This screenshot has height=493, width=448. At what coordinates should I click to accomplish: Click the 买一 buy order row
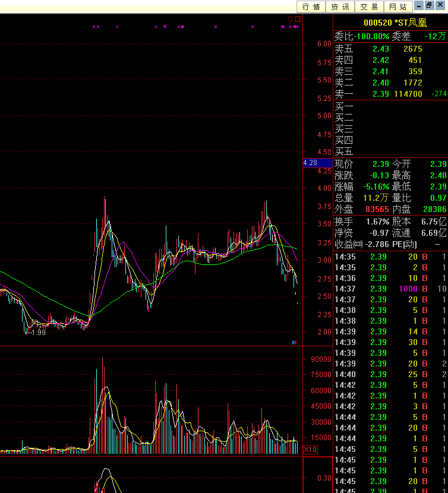point(390,106)
